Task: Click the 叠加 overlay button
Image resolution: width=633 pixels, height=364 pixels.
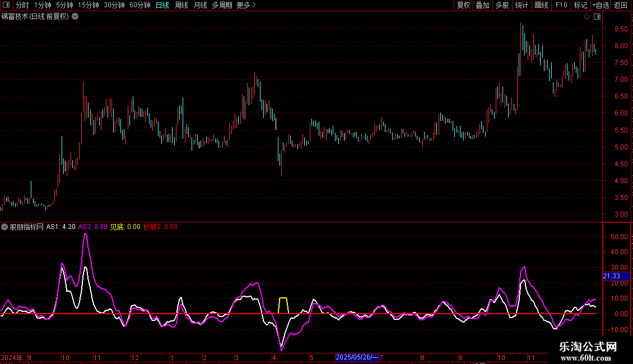Action: click(482, 6)
